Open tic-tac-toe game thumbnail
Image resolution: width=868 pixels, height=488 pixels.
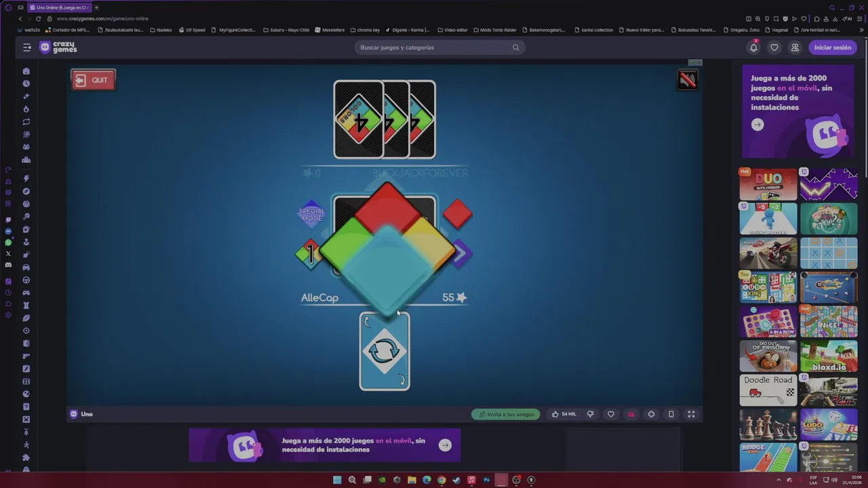click(x=829, y=253)
